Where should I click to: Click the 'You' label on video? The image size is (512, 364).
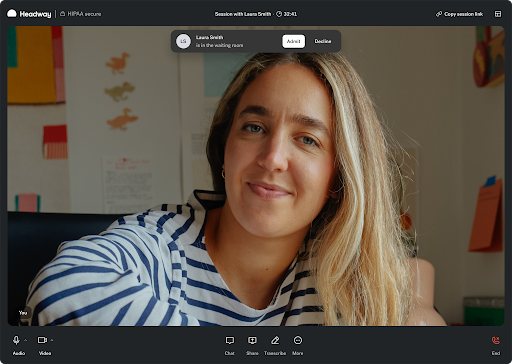coord(23,313)
